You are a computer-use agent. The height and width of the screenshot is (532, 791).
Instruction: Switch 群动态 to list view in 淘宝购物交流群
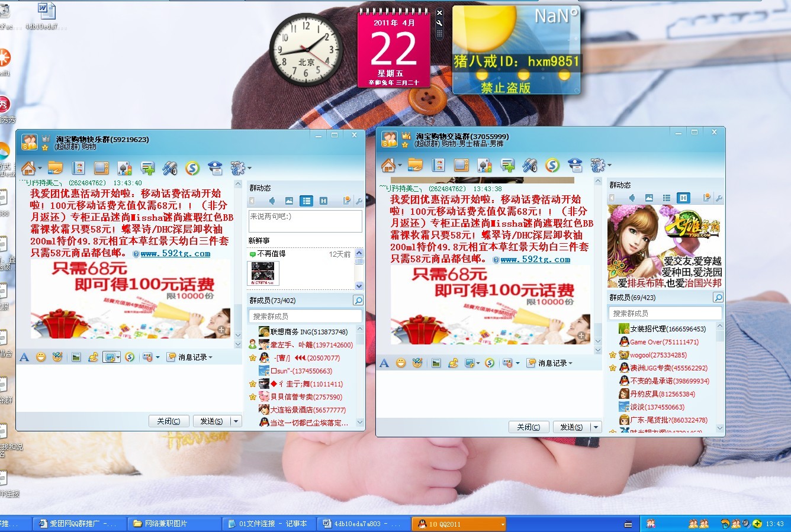coord(667,198)
